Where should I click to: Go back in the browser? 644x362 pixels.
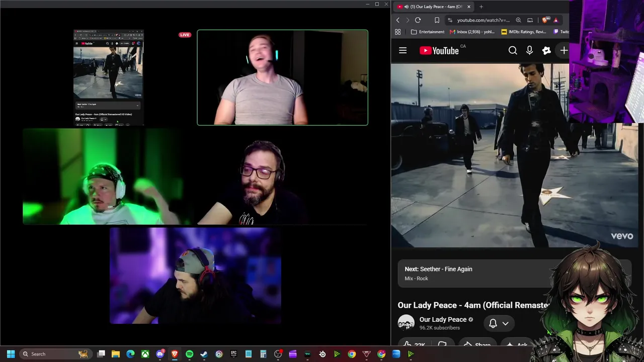(397, 20)
